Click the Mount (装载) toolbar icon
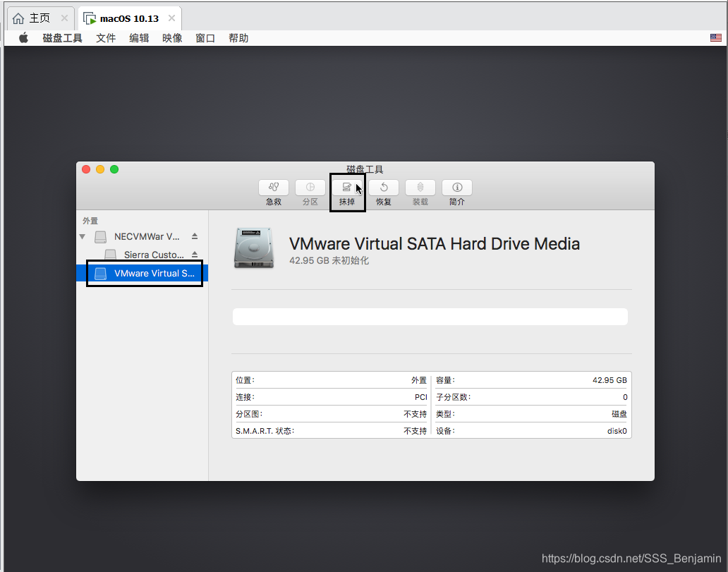 [420, 188]
